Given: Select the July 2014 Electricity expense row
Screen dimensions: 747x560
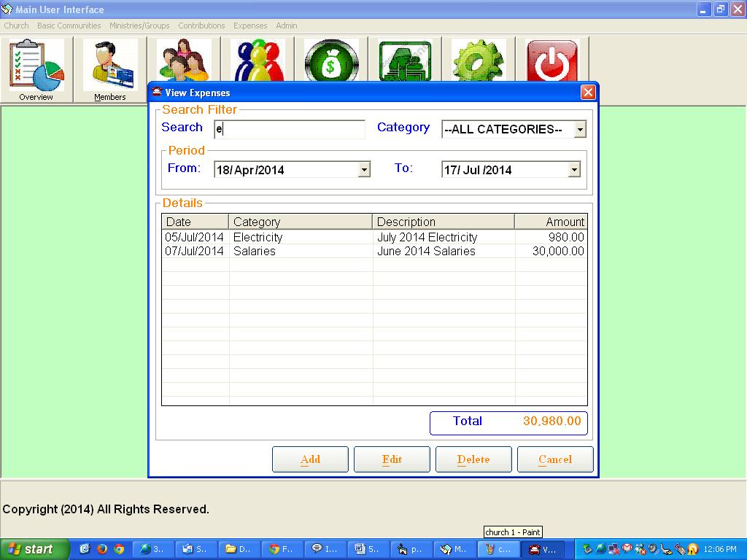Looking at the screenshot, I should pos(373,238).
